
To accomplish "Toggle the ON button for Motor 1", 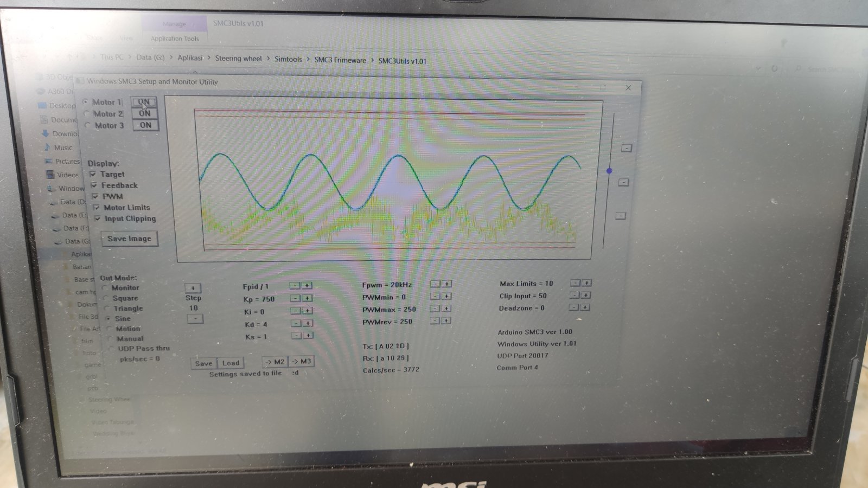I will click(x=144, y=102).
